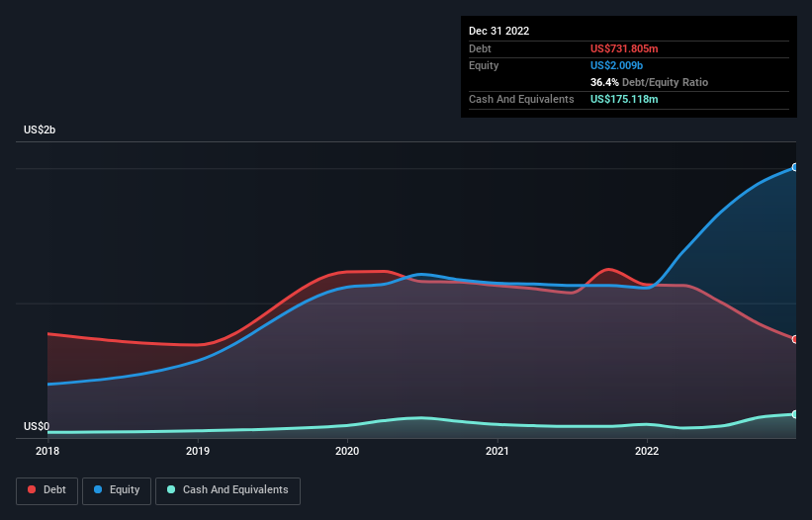Click the 2021 x-axis label
812x520 pixels.
point(497,451)
